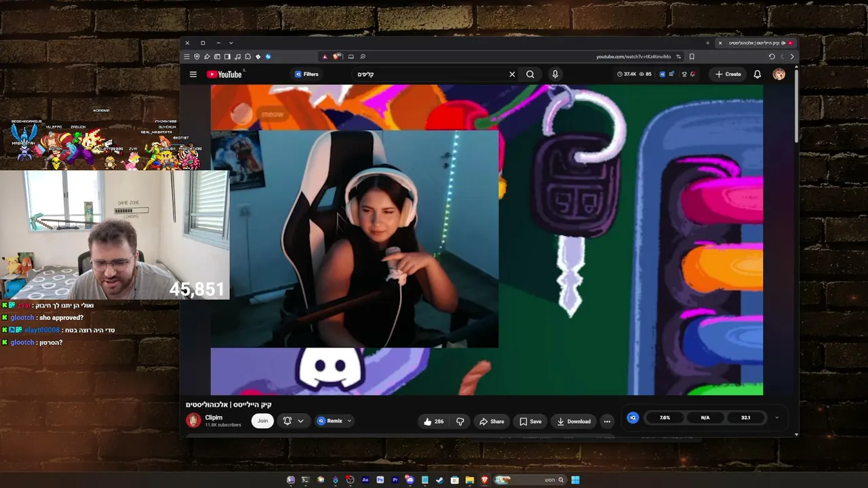
Task: Save the video to a playlist
Action: point(530,422)
